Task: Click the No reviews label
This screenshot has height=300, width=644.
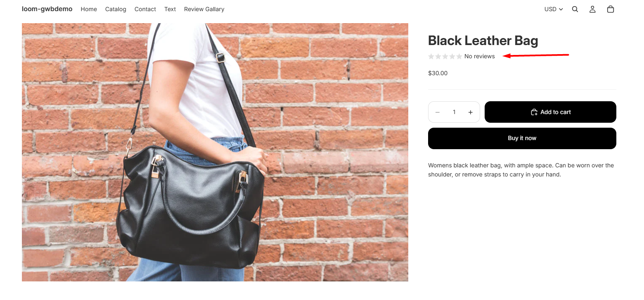Action: click(480, 56)
